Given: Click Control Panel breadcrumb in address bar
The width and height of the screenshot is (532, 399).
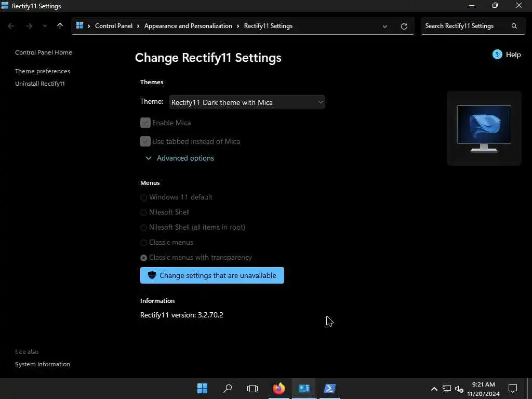Looking at the screenshot, I should [114, 26].
